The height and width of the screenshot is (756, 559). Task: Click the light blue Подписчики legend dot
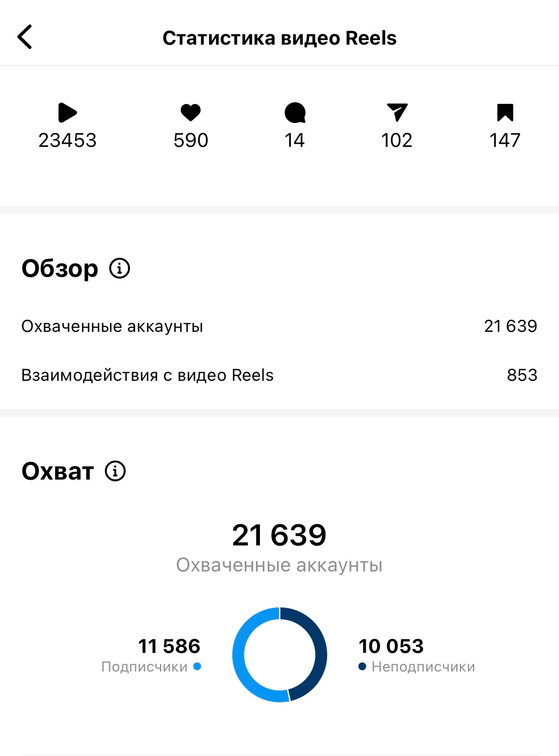[x=197, y=666]
